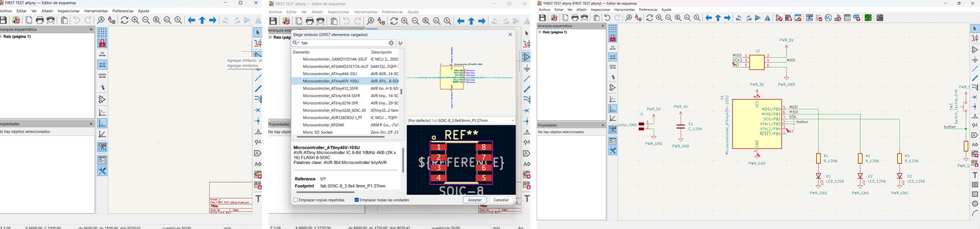Undo in the right window toolbar
980x229 pixels.
(x=607, y=18)
